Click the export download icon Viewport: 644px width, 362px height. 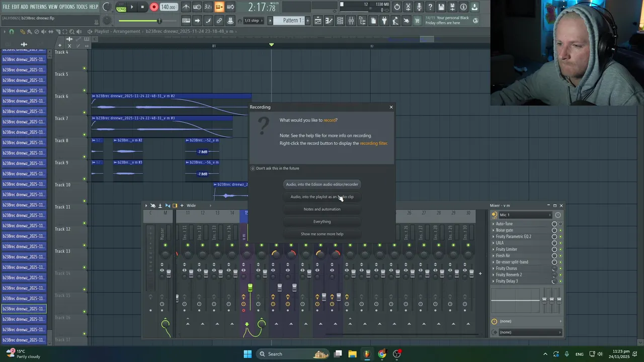(x=474, y=7)
